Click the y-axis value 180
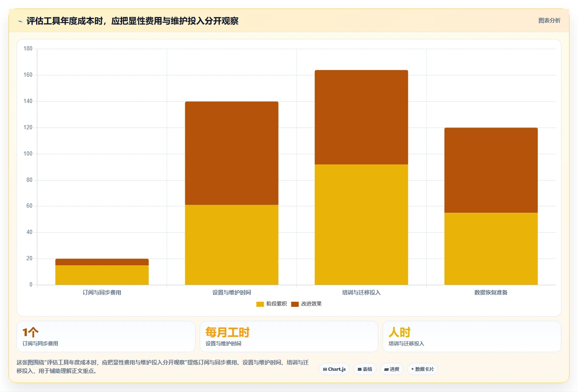Screen dimensions: 578x392 pyautogui.click(x=28, y=49)
